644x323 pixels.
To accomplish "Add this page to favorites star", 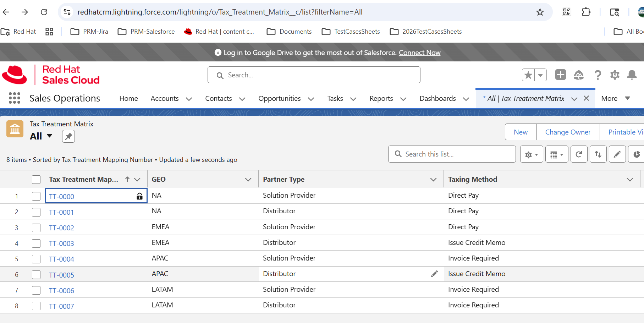I will click(x=528, y=75).
